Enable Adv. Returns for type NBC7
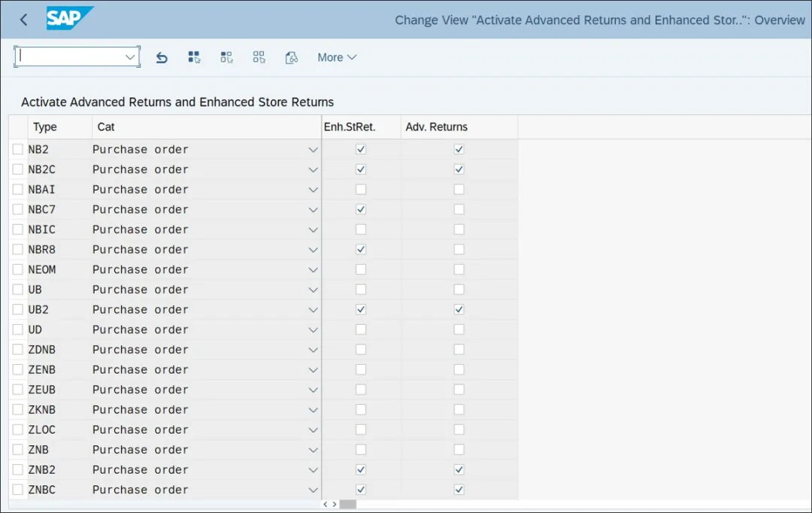Image resolution: width=812 pixels, height=513 pixels. coord(459,209)
